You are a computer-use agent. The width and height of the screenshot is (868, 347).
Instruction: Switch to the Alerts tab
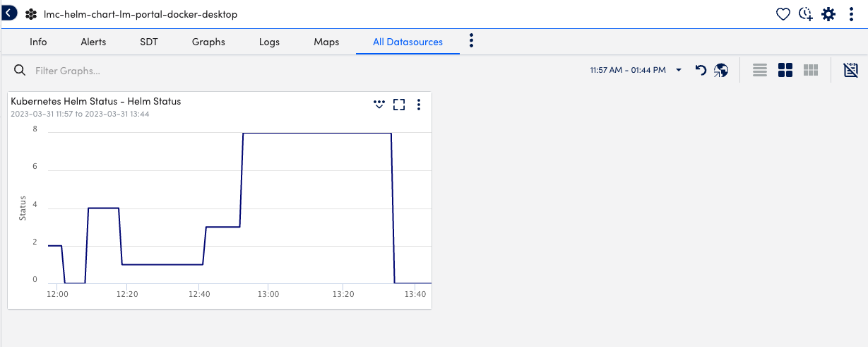pos(93,42)
